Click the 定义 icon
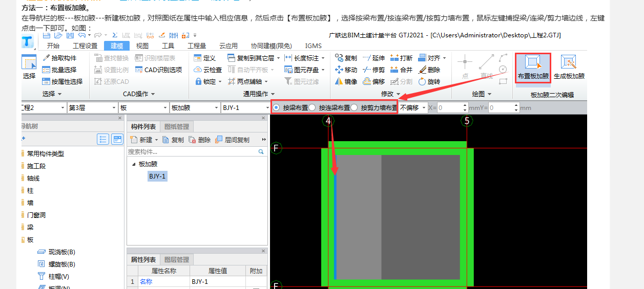 tap(205, 58)
